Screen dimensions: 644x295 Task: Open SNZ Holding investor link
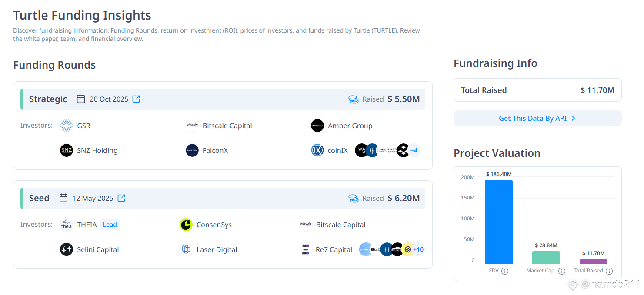pos(97,150)
